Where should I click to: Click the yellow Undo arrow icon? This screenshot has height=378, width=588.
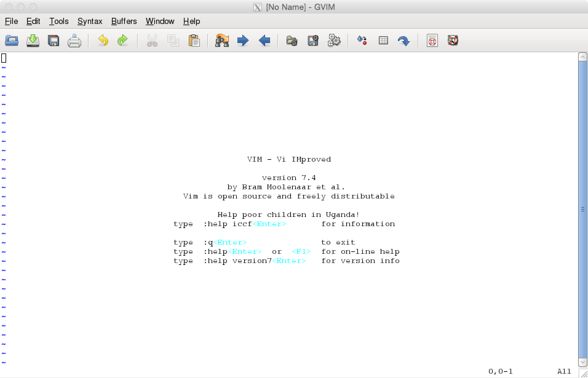point(103,40)
